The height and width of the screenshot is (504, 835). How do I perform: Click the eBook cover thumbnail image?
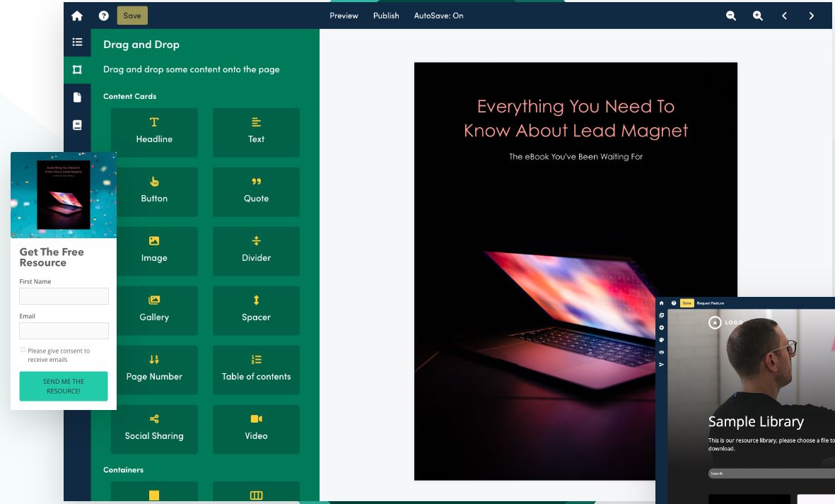(x=64, y=194)
